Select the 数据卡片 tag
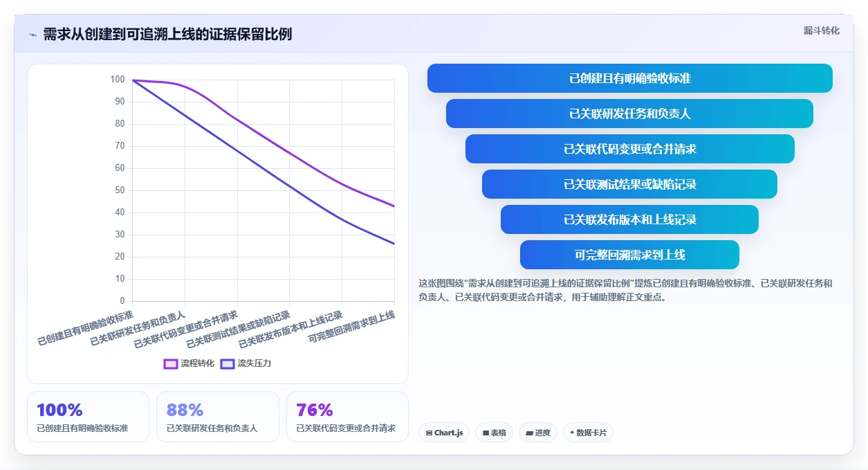Viewport: 868px width, 470px height. tap(588, 433)
